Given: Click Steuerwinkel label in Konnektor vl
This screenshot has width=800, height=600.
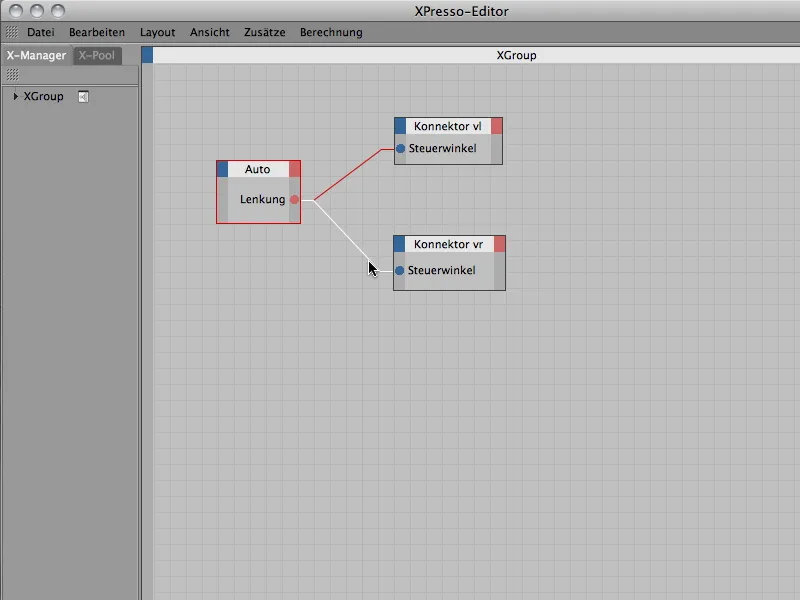Looking at the screenshot, I should tap(442, 148).
